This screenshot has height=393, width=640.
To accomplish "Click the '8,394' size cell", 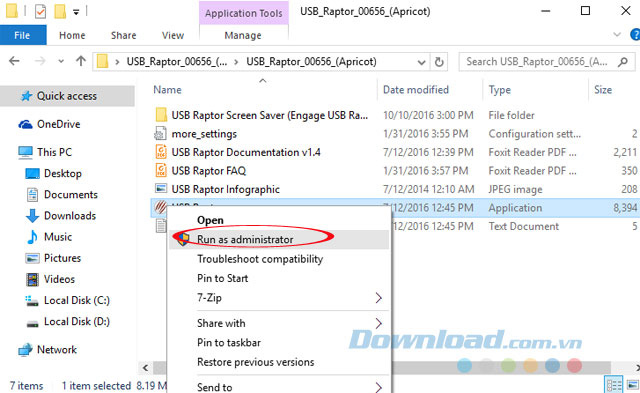I will (625, 208).
